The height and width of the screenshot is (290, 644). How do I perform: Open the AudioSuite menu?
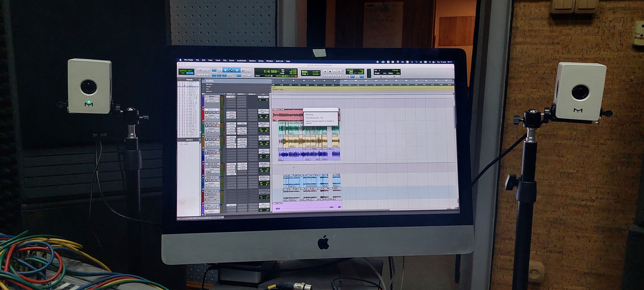pos(241,61)
